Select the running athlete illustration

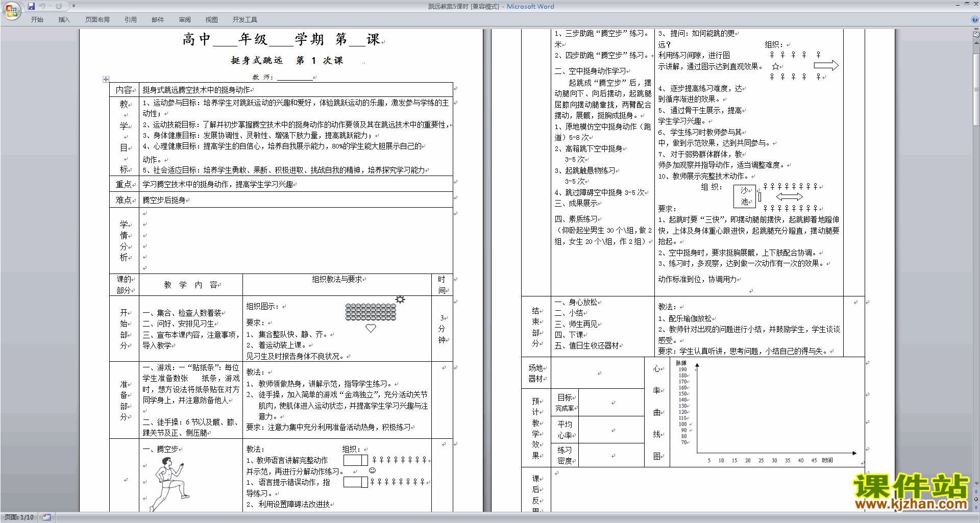point(169,484)
